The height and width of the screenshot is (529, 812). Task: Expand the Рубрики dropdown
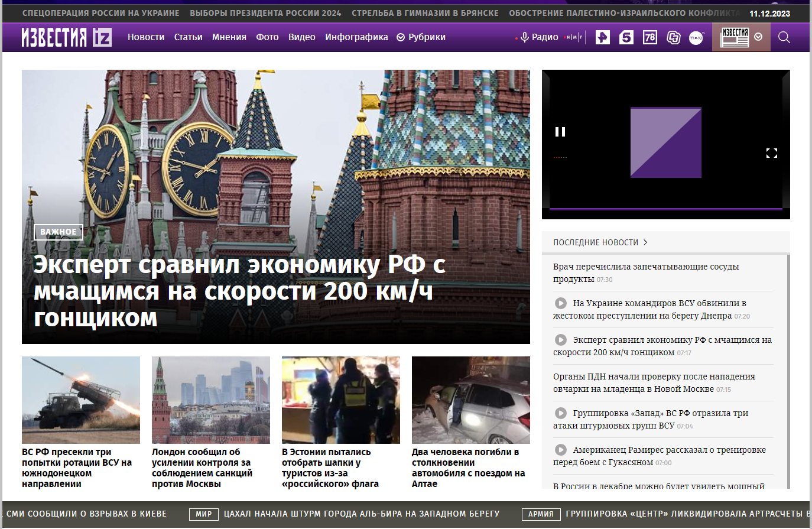421,37
